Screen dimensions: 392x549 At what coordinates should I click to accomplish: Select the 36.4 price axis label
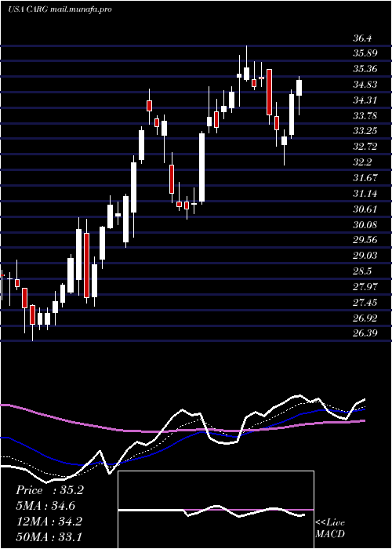click(x=362, y=38)
